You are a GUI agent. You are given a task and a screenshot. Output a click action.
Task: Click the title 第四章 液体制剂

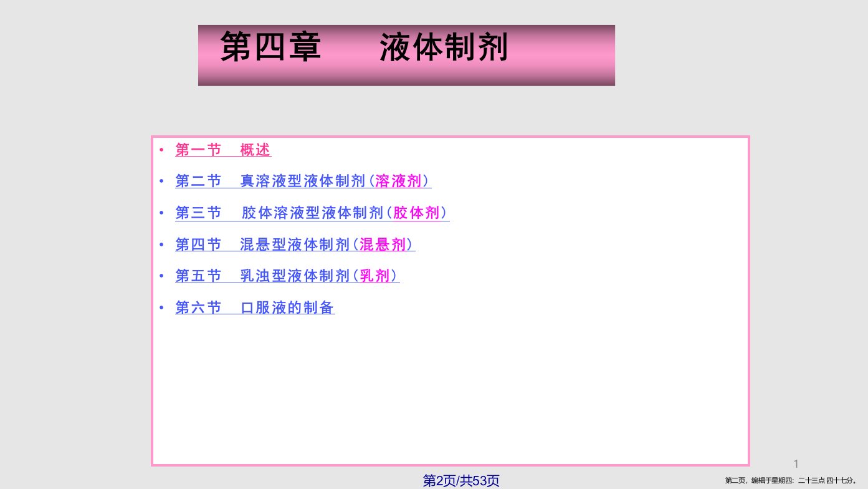coord(365,47)
